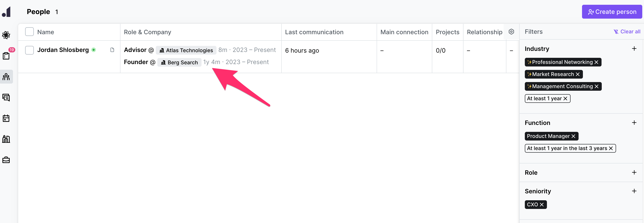Open the note document icon beside Jordan Shlosberg
Image resolution: width=644 pixels, height=223 pixels.
coord(112,50)
